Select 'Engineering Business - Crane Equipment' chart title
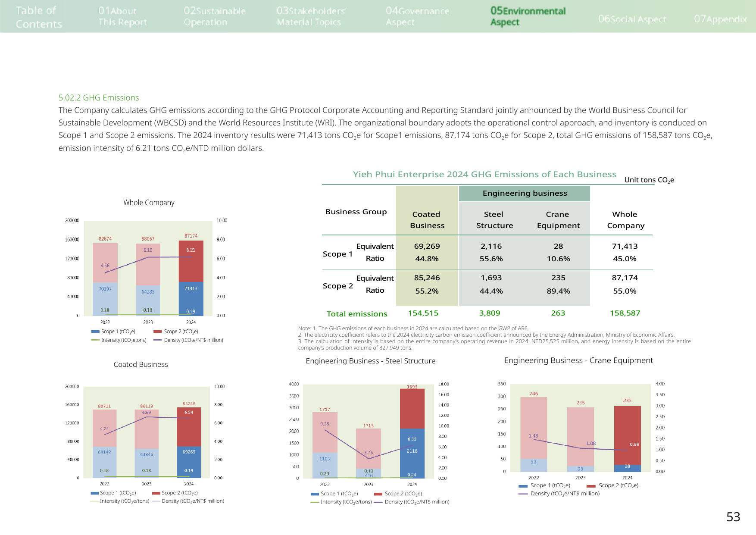Viewport: 756px width, 535px height. pos(578,360)
